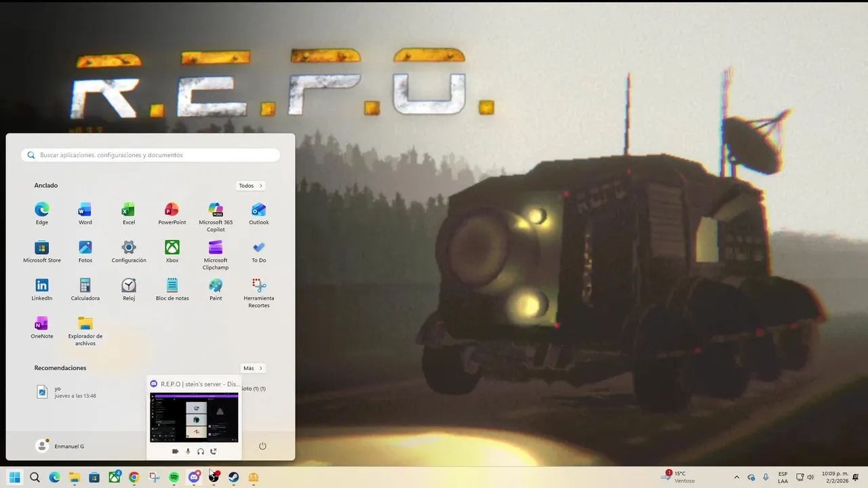Open Paint from pinned apps

216,289
